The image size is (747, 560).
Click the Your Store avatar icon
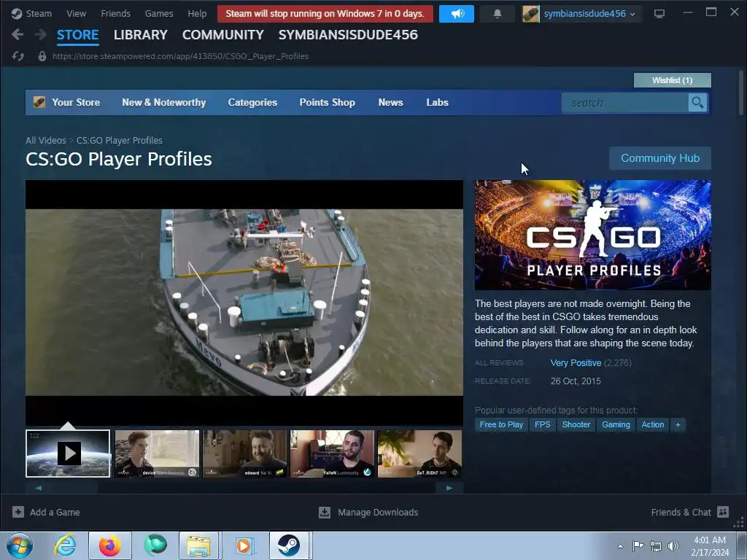39,102
